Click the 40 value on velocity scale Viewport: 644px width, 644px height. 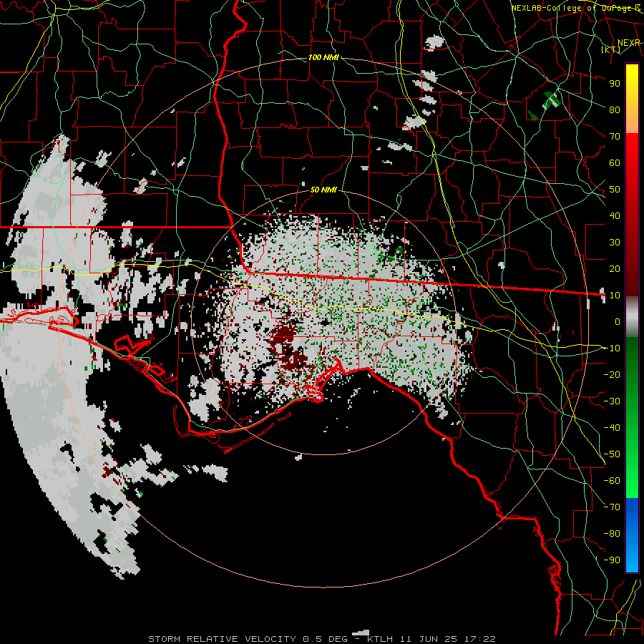[615, 215]
